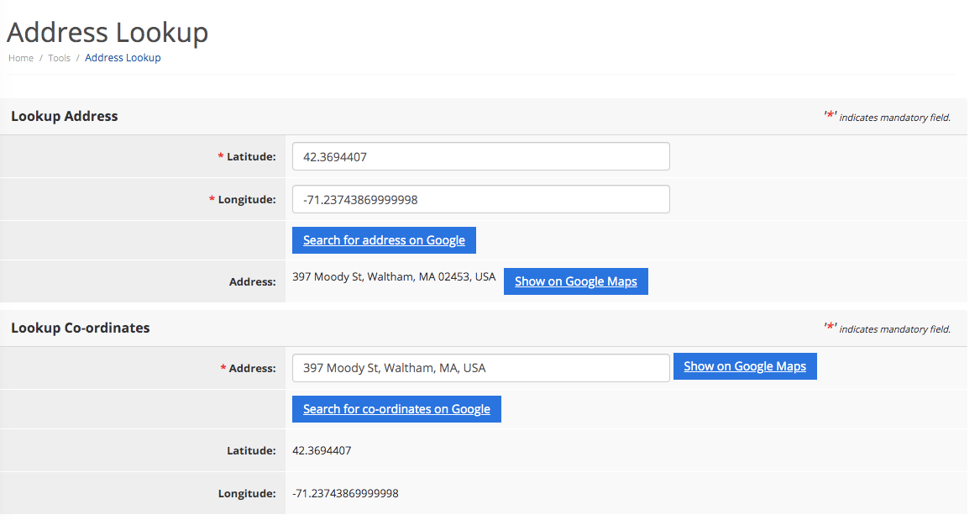The width and height of the screenshot is (980, 520).
Task: Click the Address Lookup page heading
Action: 107,33
